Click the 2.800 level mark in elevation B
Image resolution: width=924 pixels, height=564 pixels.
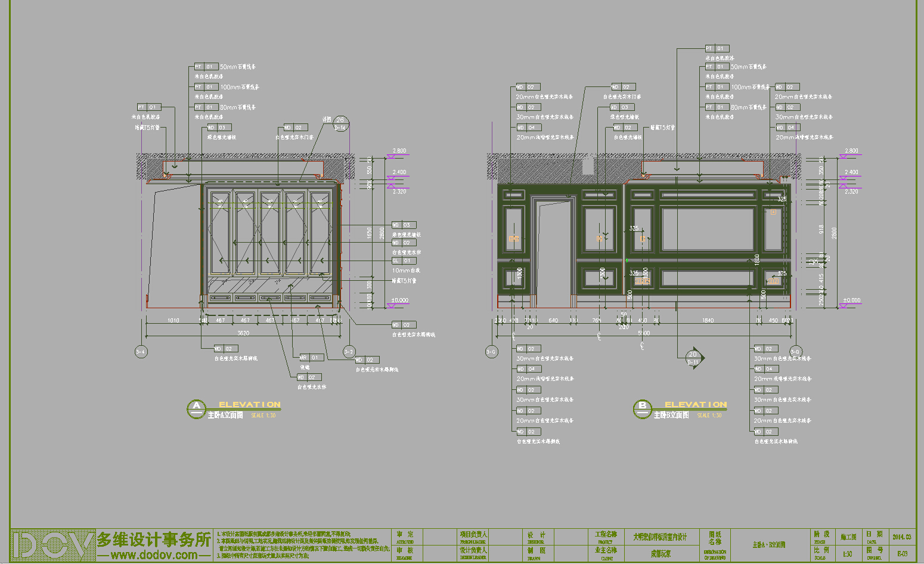[x=851, y=151]
